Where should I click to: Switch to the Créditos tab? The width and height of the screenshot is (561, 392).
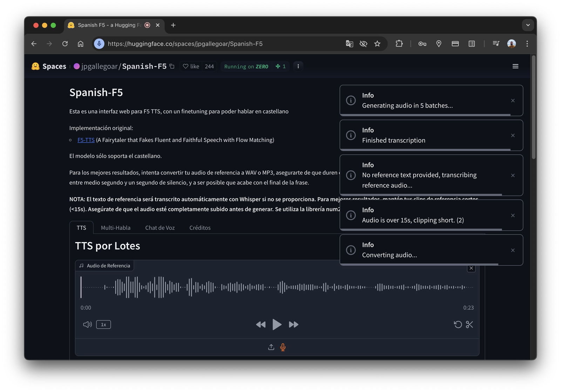click(x=200, y=228)
